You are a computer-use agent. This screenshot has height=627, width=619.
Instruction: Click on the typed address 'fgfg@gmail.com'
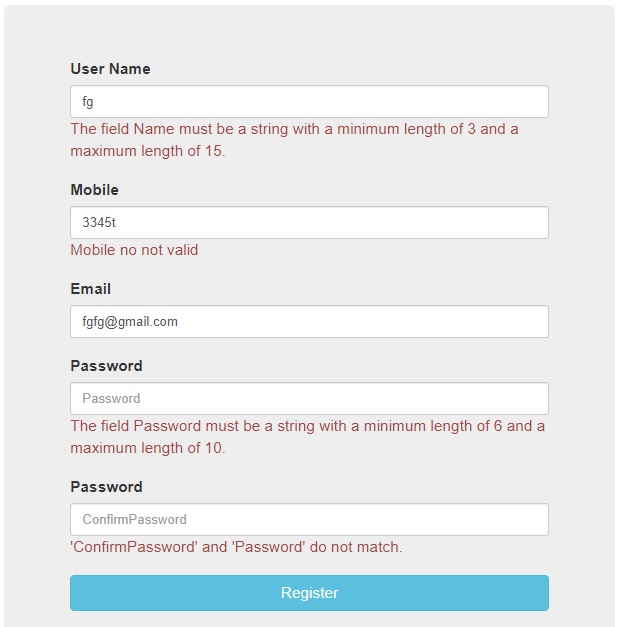pos(130,322)
